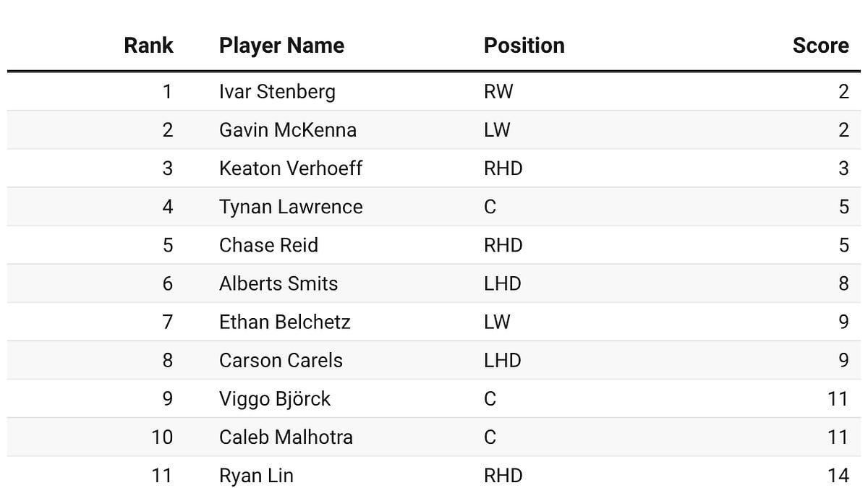Click rank number 10 cell
The height and width of the screenshot is (488, 868).
click(x=162, y=437)
